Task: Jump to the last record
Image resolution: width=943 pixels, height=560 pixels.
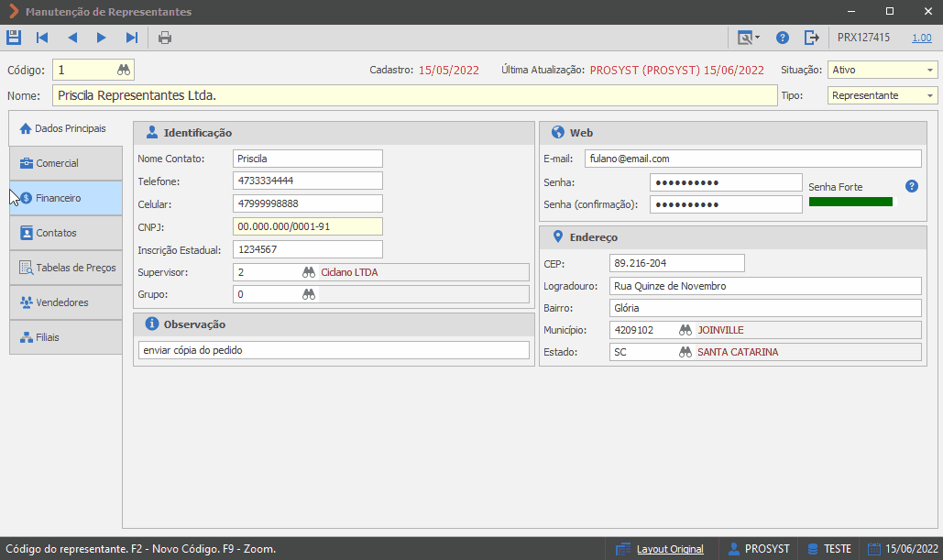Action: [132, 38]
